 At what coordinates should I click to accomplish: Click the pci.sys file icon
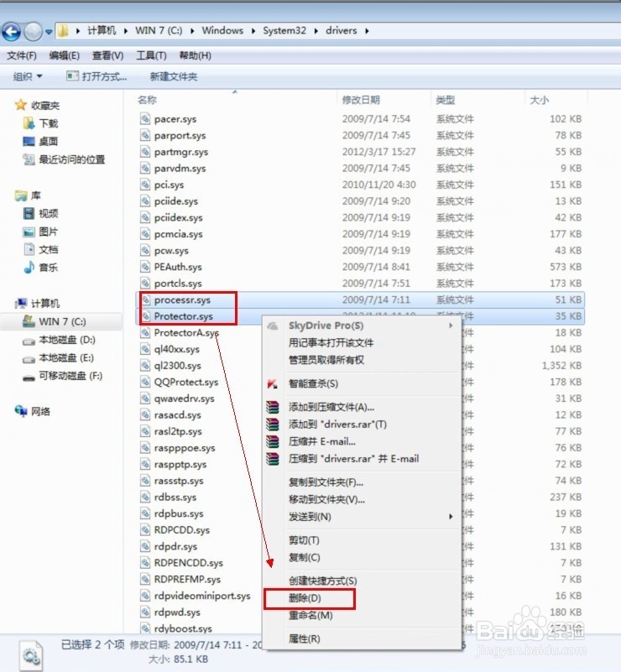(145, 185)
